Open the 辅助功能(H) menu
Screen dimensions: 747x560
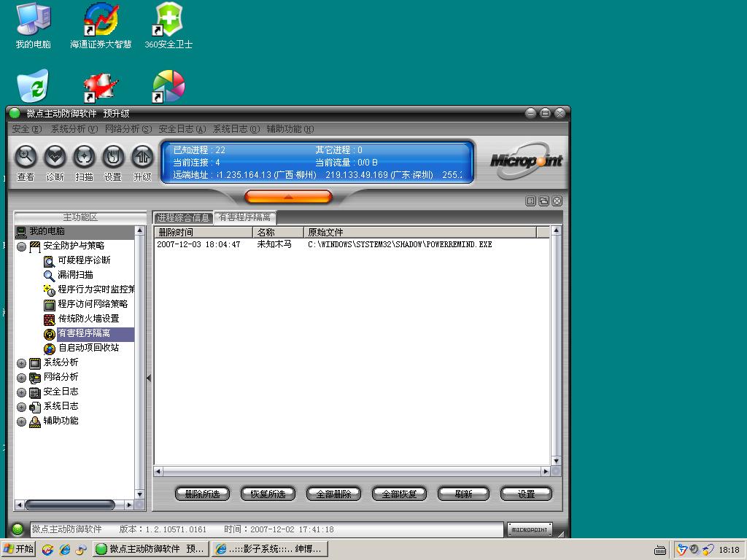coord(290,129)
